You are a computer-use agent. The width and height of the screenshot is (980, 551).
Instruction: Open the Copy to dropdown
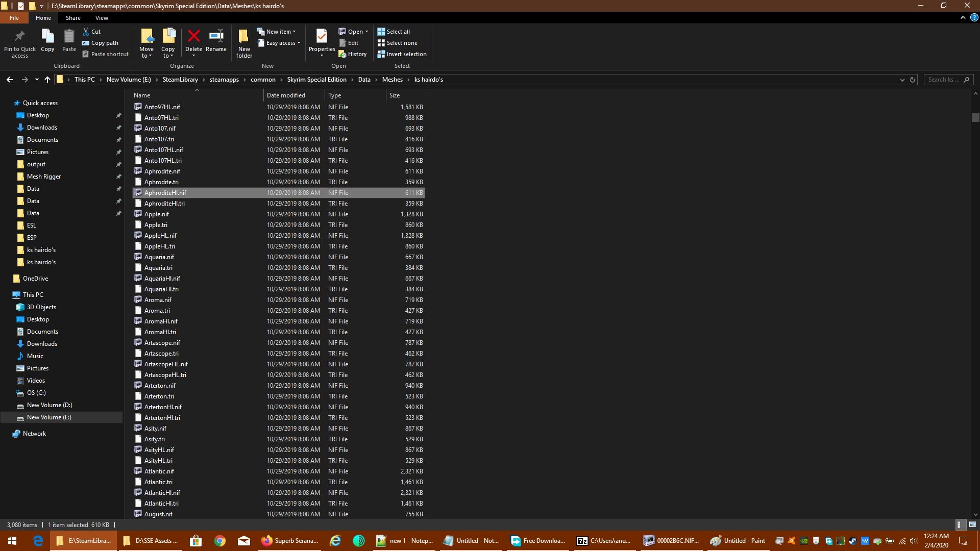click(x=168, y=56)
